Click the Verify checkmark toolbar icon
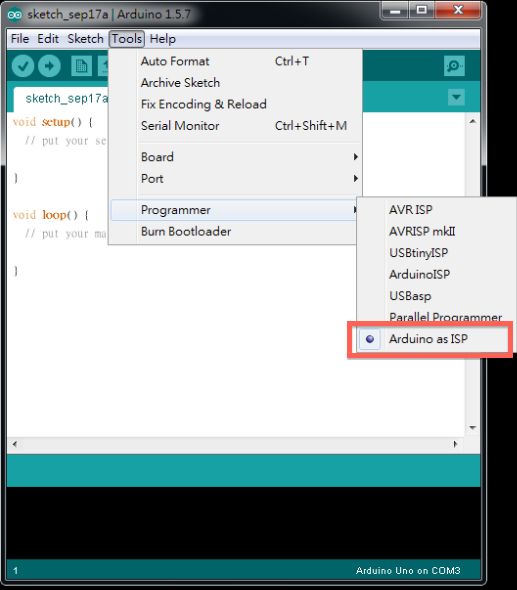The width and height of the screenshot is (517, 590). [x=23, y=66]
